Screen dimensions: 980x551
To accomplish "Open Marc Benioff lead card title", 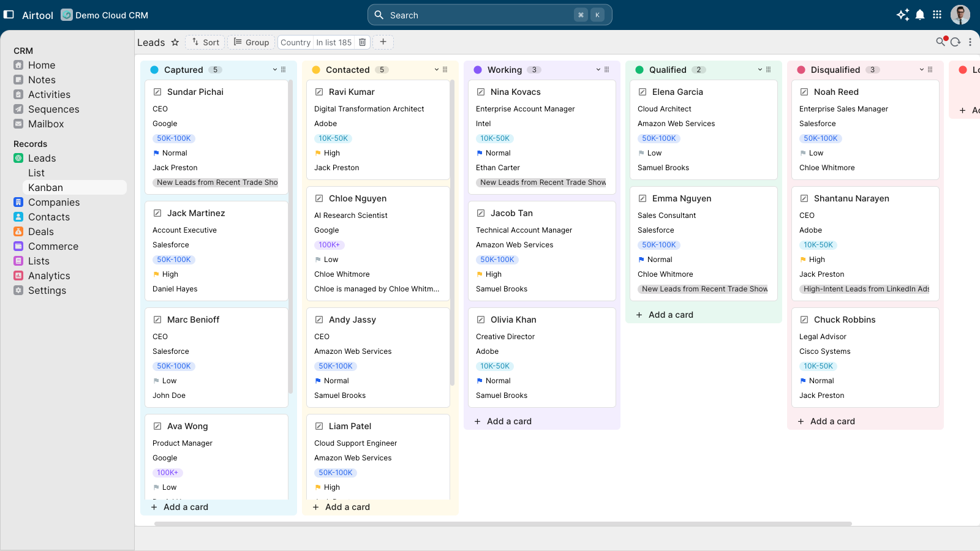I will coord(193,320).
